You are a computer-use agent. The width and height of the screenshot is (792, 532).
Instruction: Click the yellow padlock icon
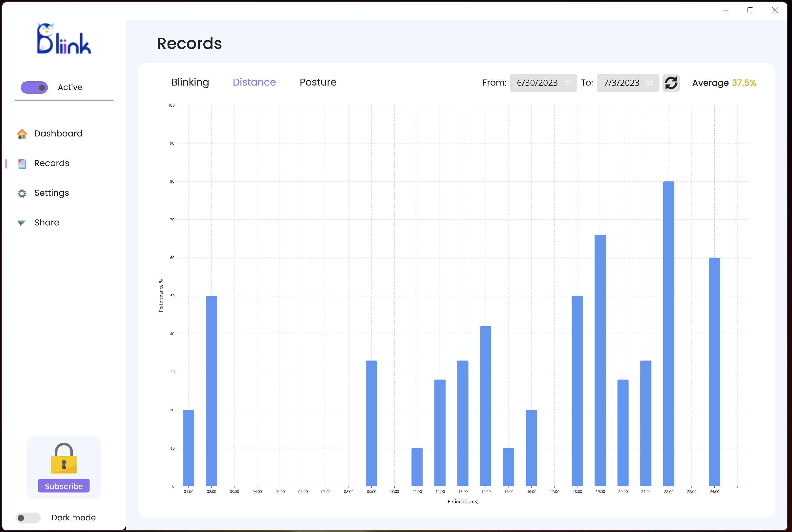point(64,458)
